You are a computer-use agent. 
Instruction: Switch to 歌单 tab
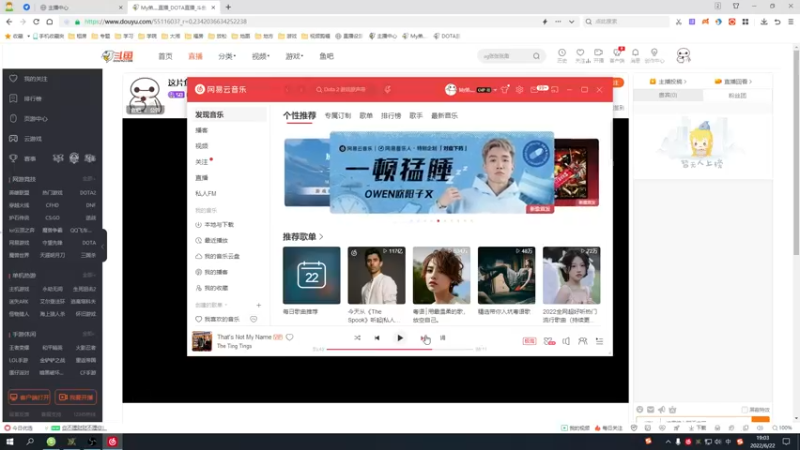pos(366,116)
